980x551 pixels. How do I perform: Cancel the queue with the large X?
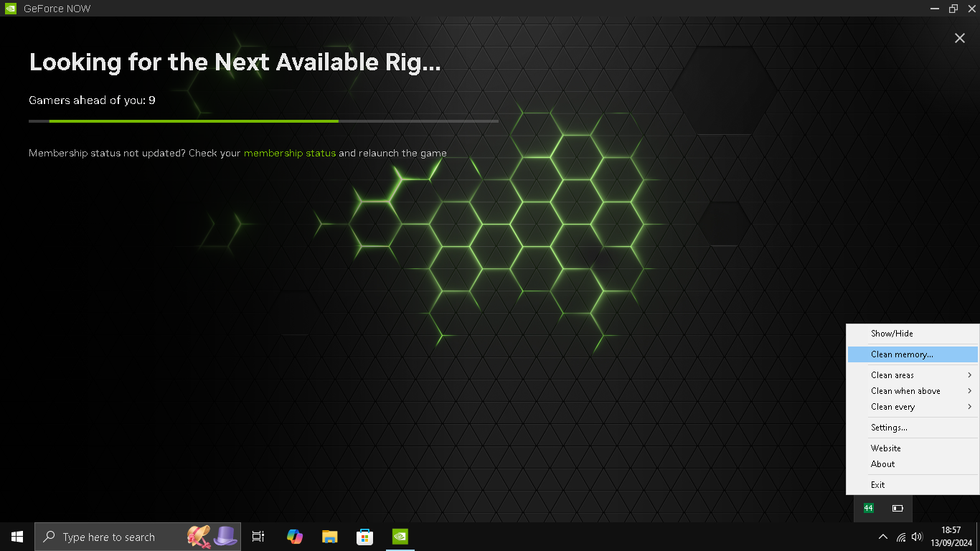[x=960, y=38]
